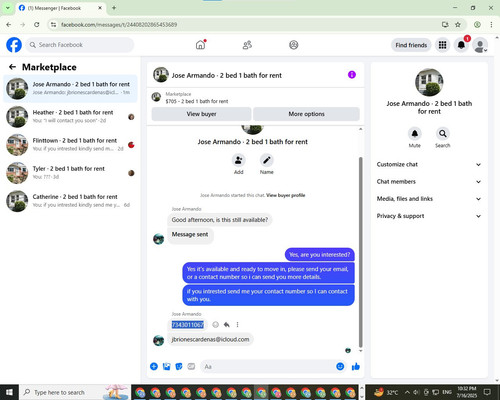Expand Media, files and links section

(x=429, y=199)
